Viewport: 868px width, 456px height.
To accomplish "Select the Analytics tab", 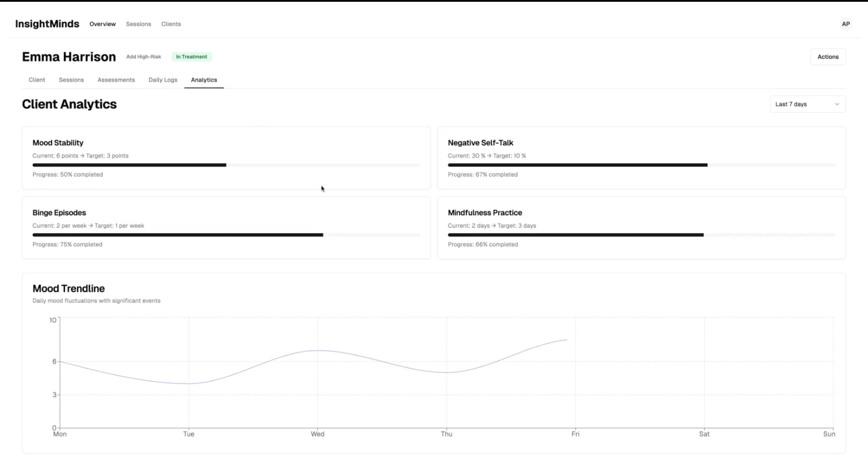I will click(x=204, y=80).
